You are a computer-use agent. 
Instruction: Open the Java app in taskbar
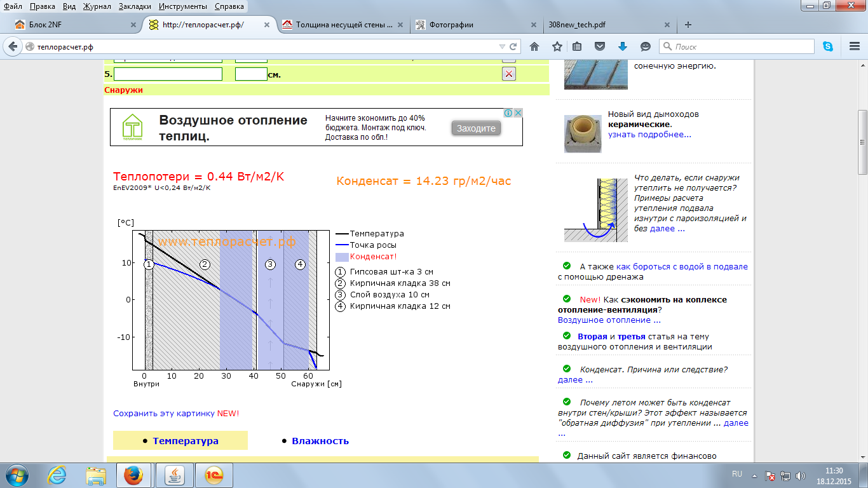tap(174, 475)
